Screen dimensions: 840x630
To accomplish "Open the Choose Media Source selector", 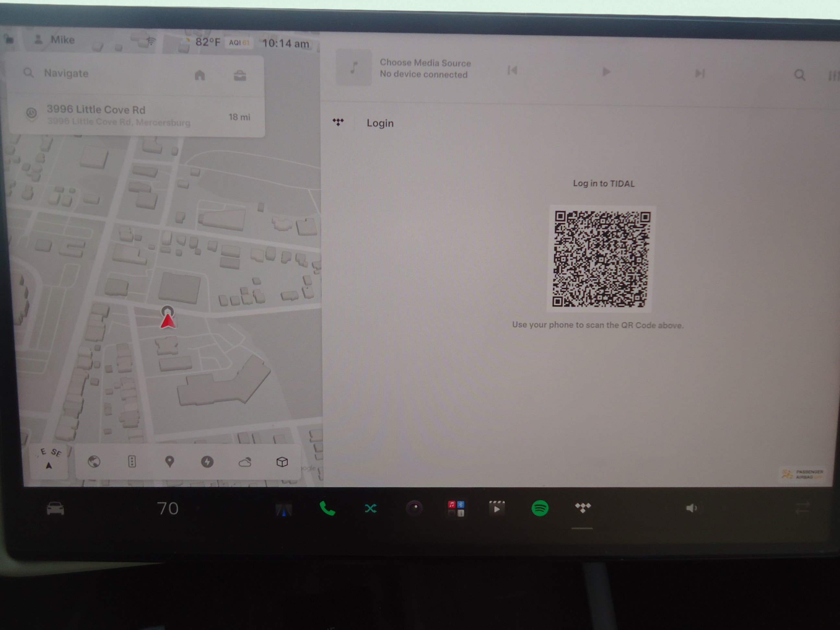I will click(425, 69).
